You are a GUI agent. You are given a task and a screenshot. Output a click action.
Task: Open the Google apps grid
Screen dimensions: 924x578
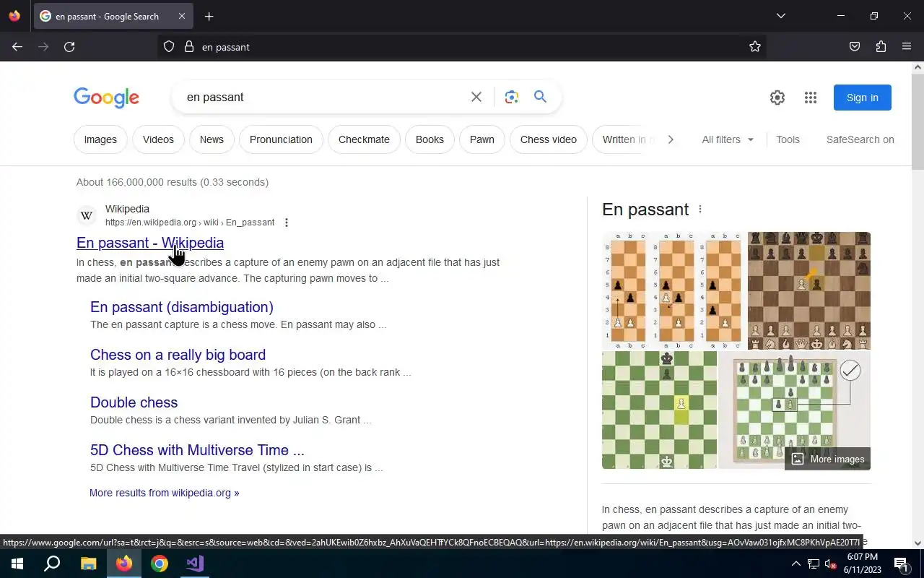pos(811,98)
